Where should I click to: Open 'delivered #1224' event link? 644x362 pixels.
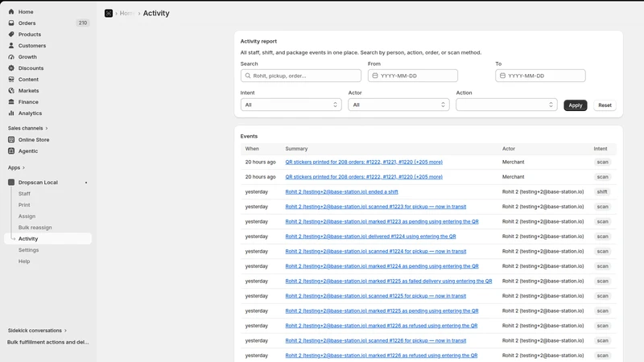point(370,237)
